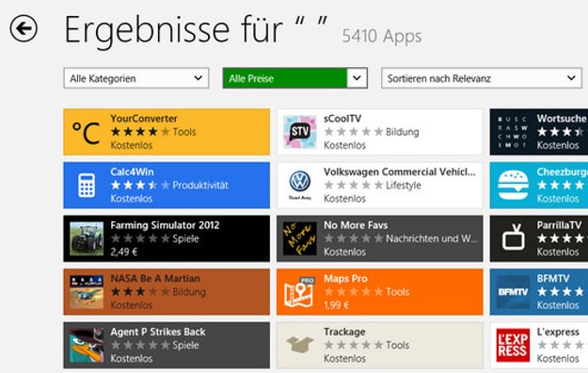Screen dimensions: 588x373
Task: Click the Trackage box icon
Action: pos(299,345)
